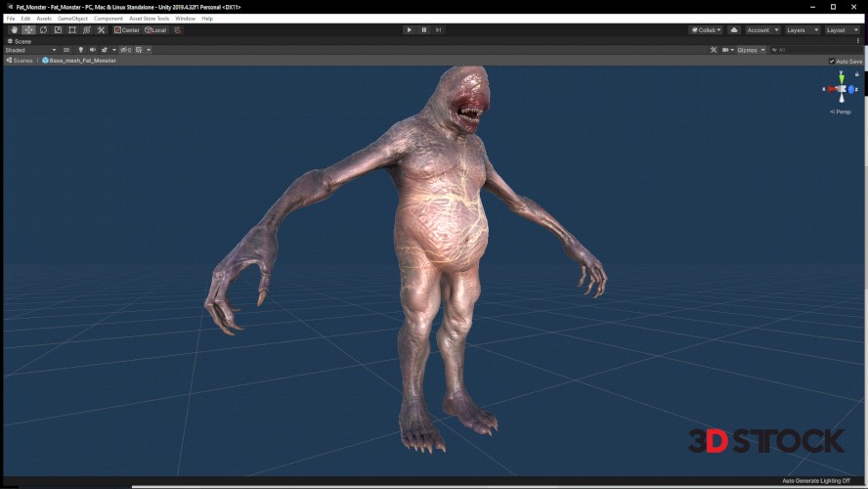Image resolution: width=868 pixels, height=489 pixels.
Task: Open component editor tools icon in Scene bar
Action: coord(714,50)
